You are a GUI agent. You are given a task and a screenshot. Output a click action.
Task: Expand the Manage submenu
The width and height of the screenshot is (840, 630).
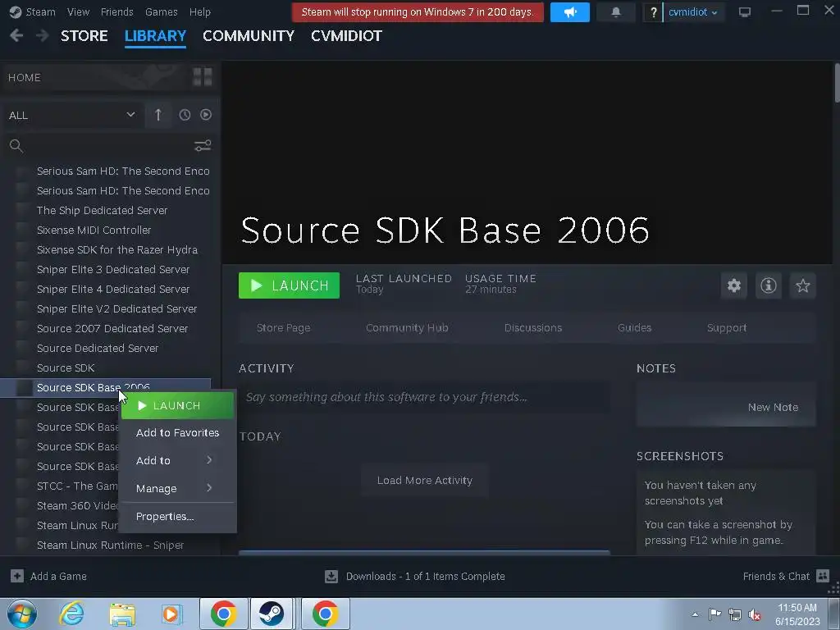tap(177, 488)
